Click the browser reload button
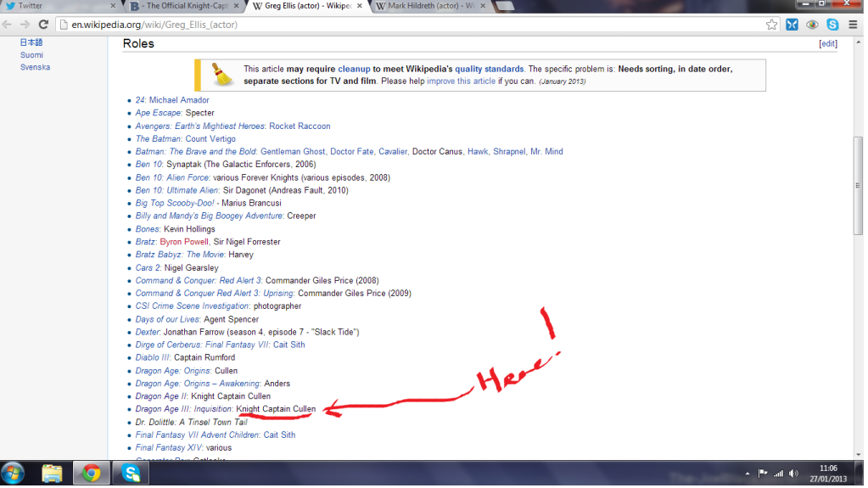Viewport: 868px width, 488px height. (x=43, y=25)
